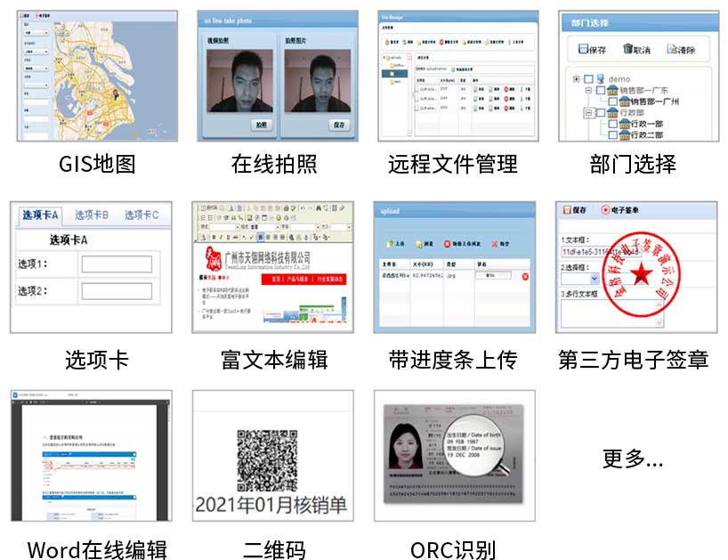Click the 清除 clear icon in 部门选择

[672, 49]
